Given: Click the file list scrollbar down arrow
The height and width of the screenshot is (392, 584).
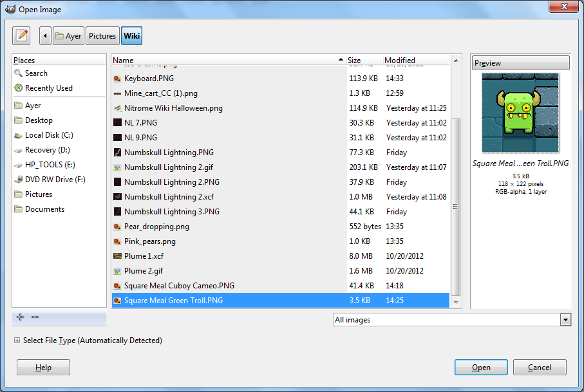Looking at the screenshot, I should click(455, 303).
